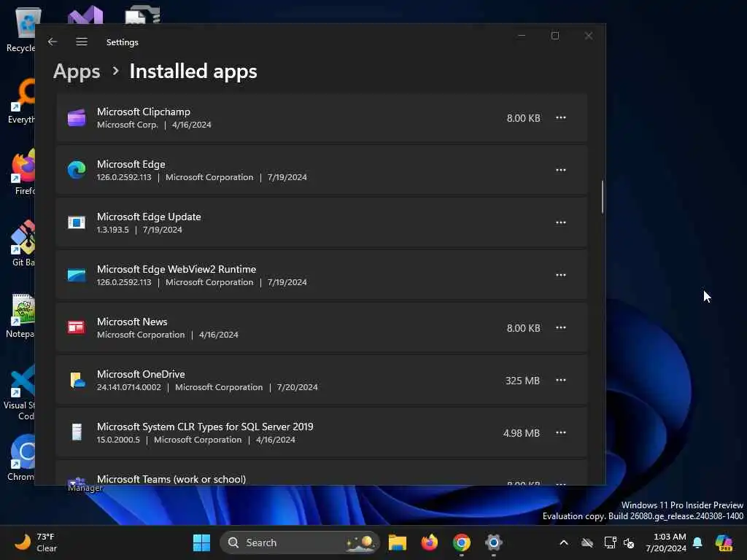Screen dimensions: 747x560
Task: Launch Firefox from the taskbar
Action: 429,542
